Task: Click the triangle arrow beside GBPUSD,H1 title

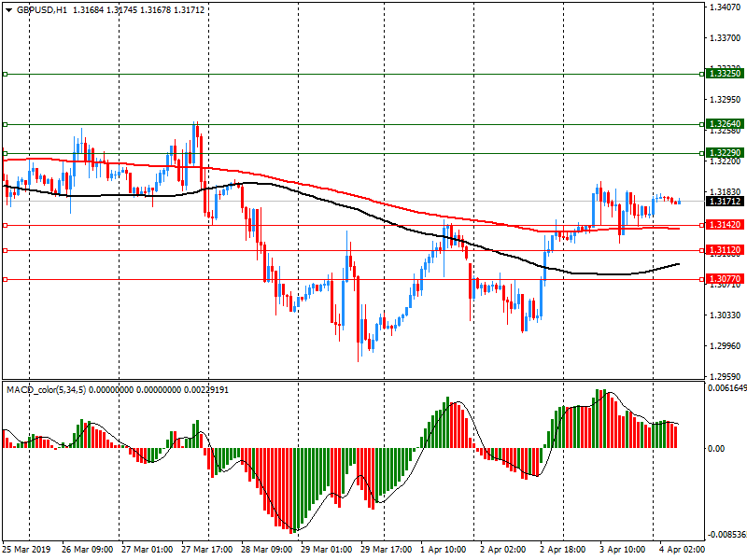Action: [8, 9]
